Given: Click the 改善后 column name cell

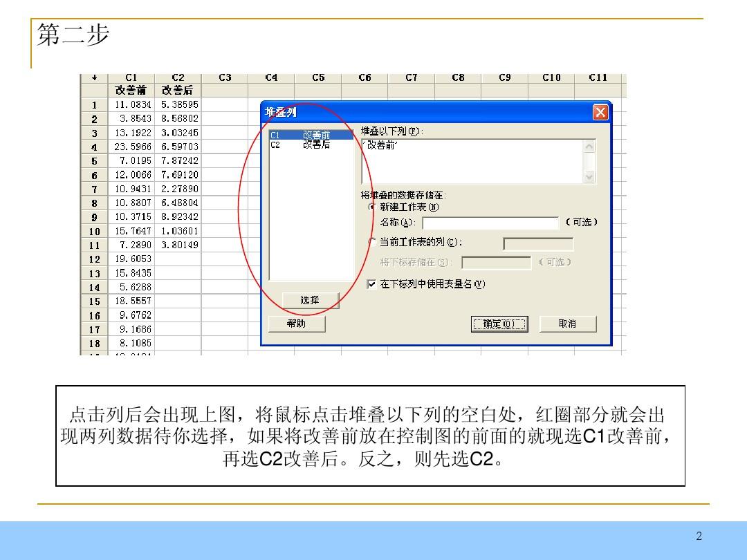Looking at the screenshot, I should [178, 90].
